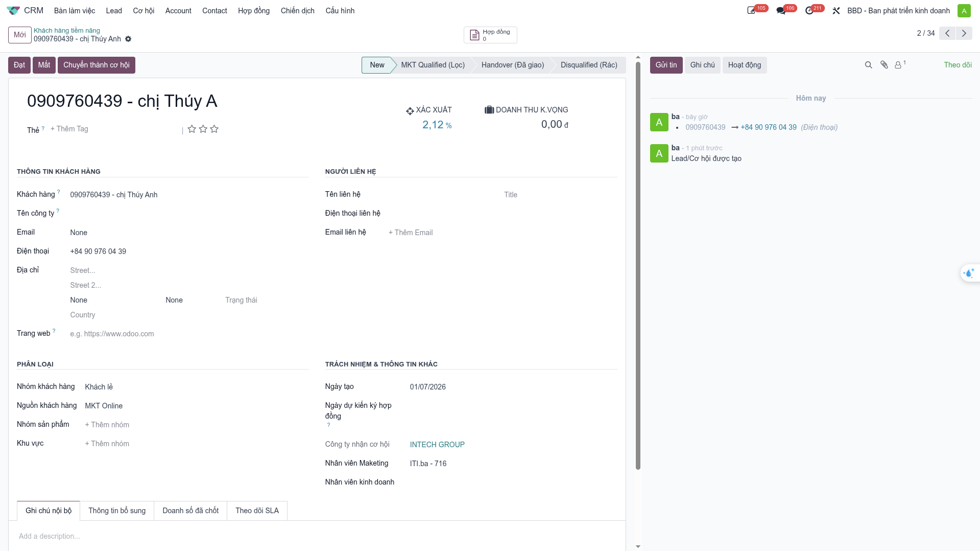Viewport: 980px width, 551px height.
Task: Select the New stage in status bar
Action: click(x=377, y=65)
